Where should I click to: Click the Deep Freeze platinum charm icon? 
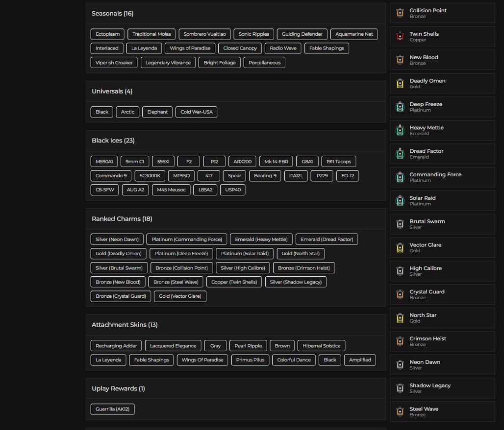click(400, 107)
